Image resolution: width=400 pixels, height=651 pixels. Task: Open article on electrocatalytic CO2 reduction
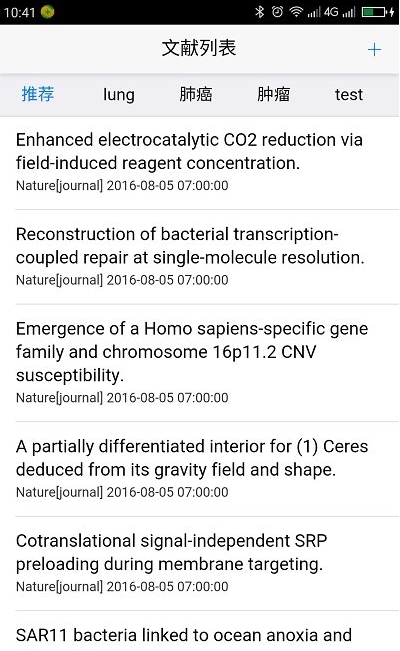200,162
